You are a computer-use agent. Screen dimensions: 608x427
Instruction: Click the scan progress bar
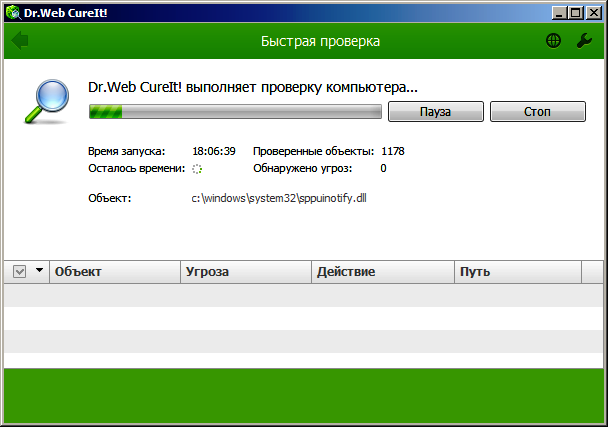[x=235, y=112]
